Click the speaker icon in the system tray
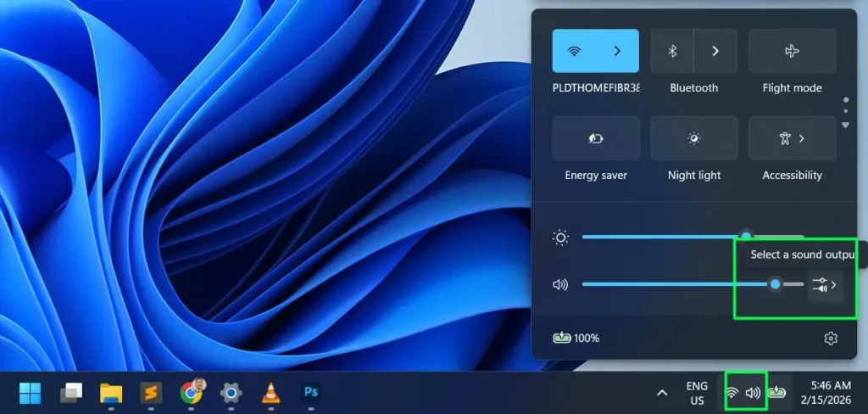The image size is (868, 414). pyautogui.click(x=753, y=393)
